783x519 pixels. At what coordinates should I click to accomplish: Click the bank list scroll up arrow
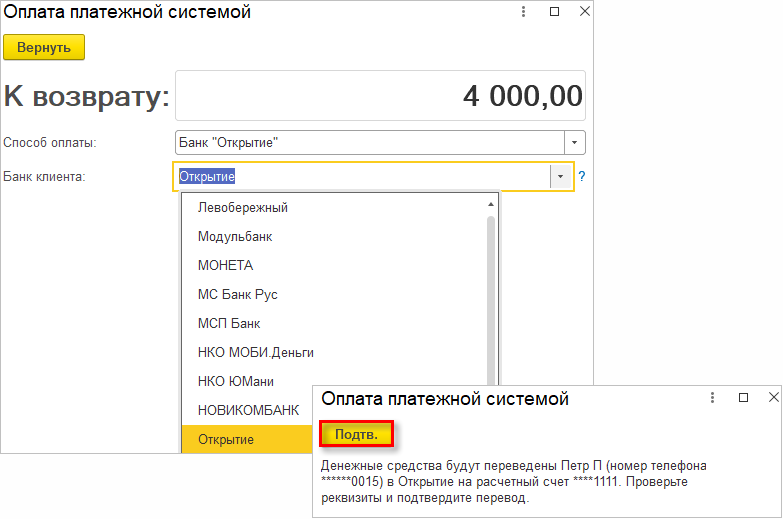491,204
